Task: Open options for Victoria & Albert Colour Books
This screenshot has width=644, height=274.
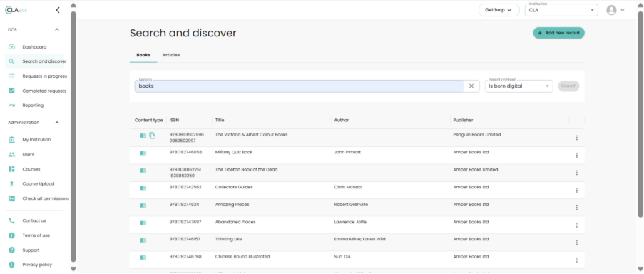Action: click(x=577, y=138)
